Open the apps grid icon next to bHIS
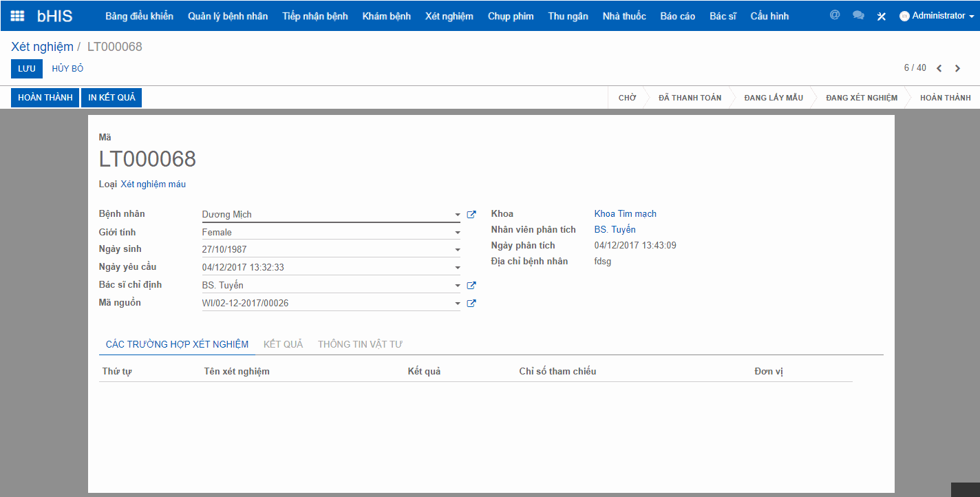The height and width of the screenshot is (497, 980). tap(17, 15)
